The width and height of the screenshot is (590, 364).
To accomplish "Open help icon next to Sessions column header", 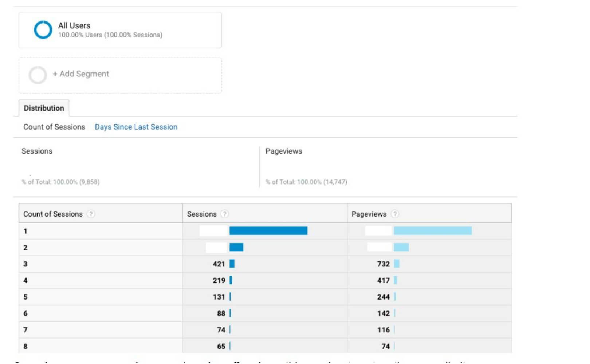I will (225, 214).
